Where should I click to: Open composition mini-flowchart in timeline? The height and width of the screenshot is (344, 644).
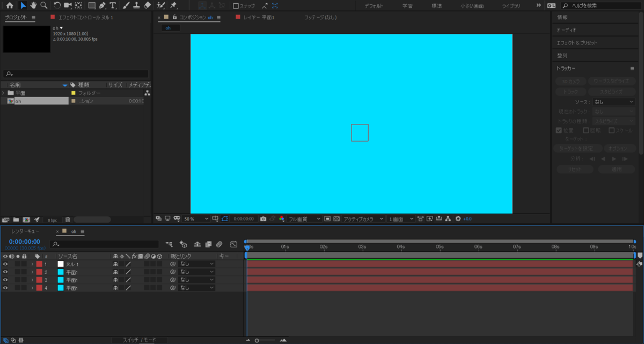click(170, 244)
